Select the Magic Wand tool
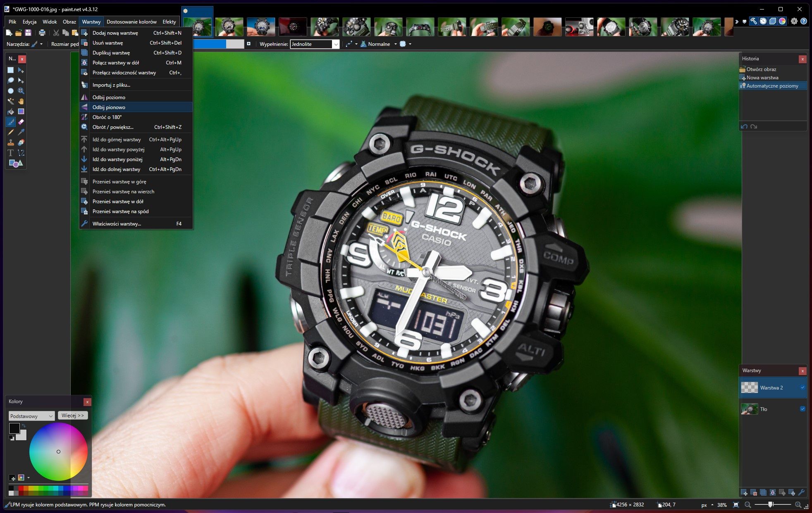The image size is (812, 513). point(11,101)
